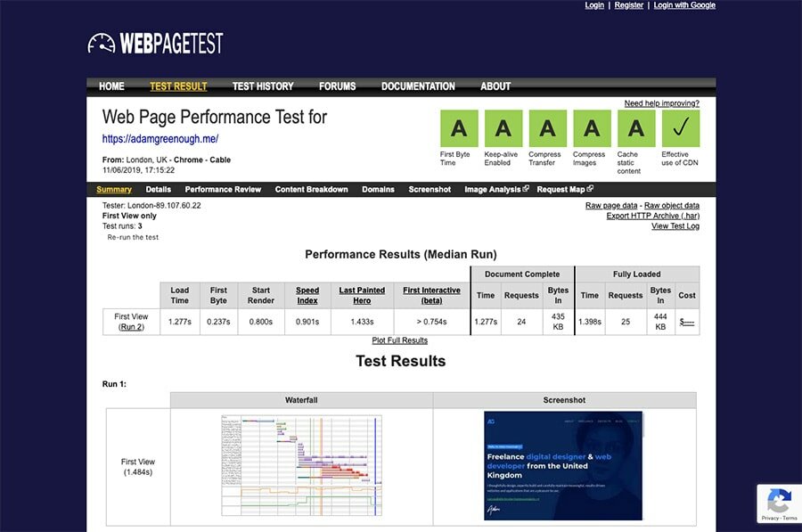
Task: Click the Re-run the test link
Action: 134,237
